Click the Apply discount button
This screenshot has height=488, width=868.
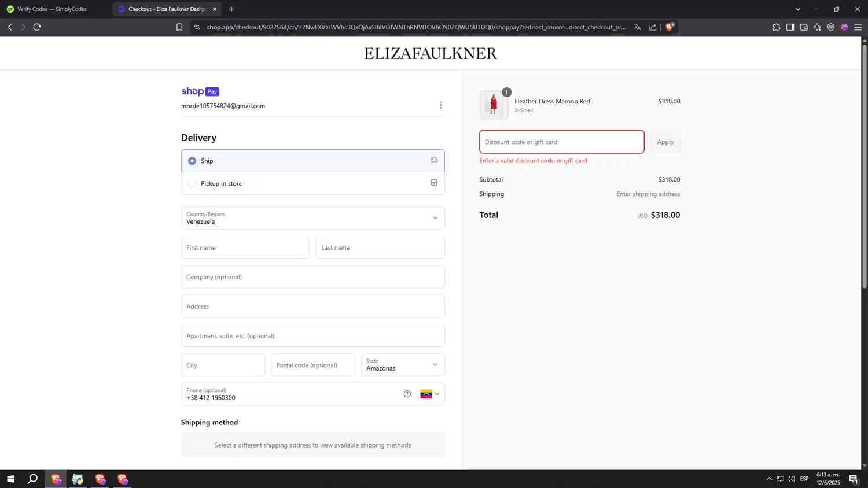pos(665,142)
